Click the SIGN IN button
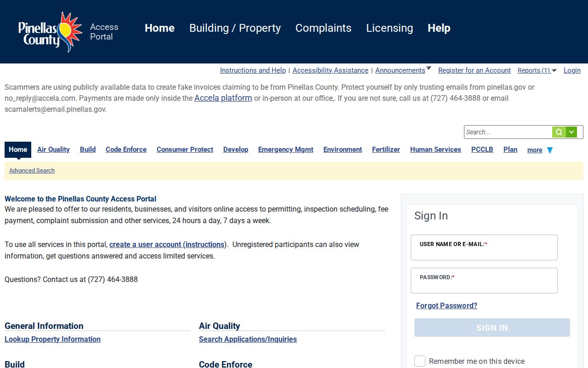Image resolution: width=588 pixels, height=368 pixels. pyautogui.click(x=492, y=328)
